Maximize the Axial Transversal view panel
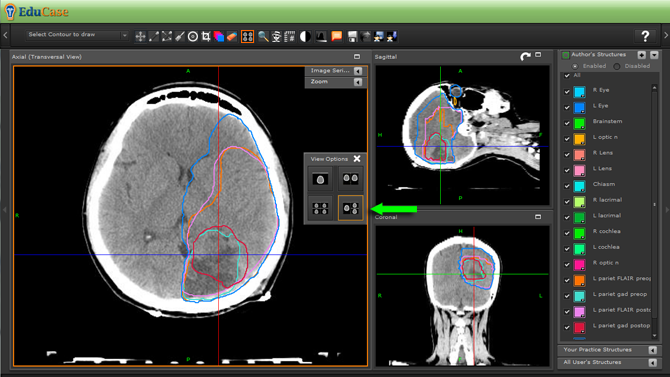Image resolution: width=670 pixels, height=377 pixels. [x=357, y=56]
